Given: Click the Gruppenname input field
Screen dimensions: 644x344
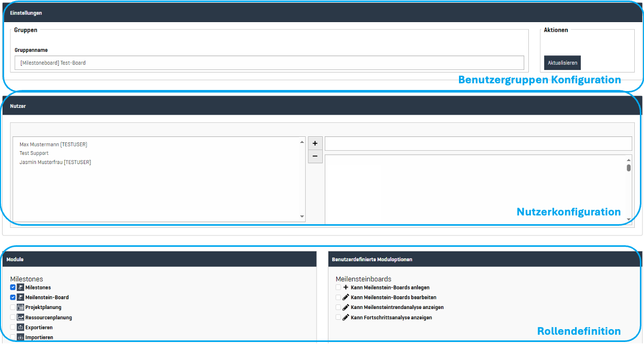Looking at the screenshot, I should point(269,63).
